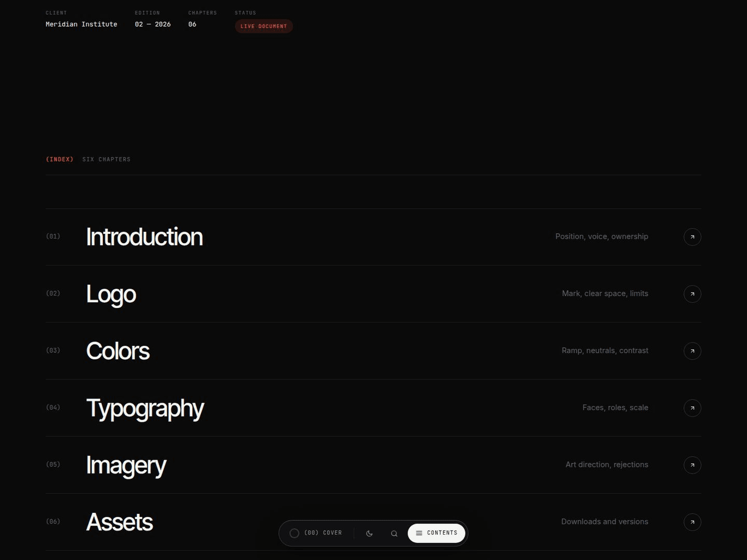The height and width of the screenshot is (560, 747).
Task: Click the "(INDEX)" section label
Action: point(60,159)
